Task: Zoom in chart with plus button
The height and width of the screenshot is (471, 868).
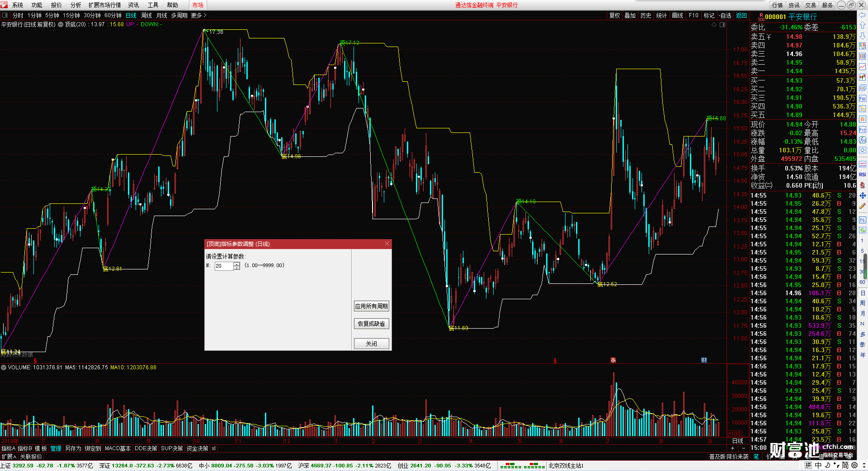Action: (732, 448)
